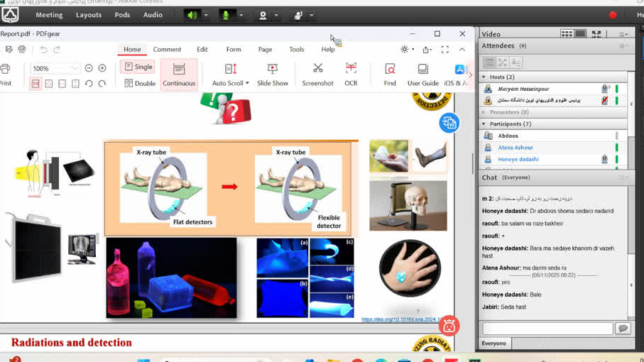Open microphone options dropdown arrow
This screenshot has height=362, width=644.
tap(241, 15)
